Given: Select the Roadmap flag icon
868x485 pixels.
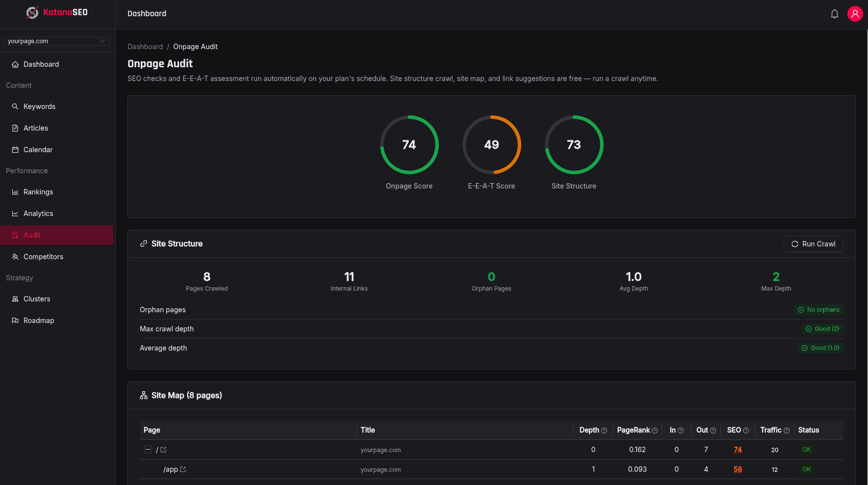Looking at the screenshot, I should pos(15,320).
